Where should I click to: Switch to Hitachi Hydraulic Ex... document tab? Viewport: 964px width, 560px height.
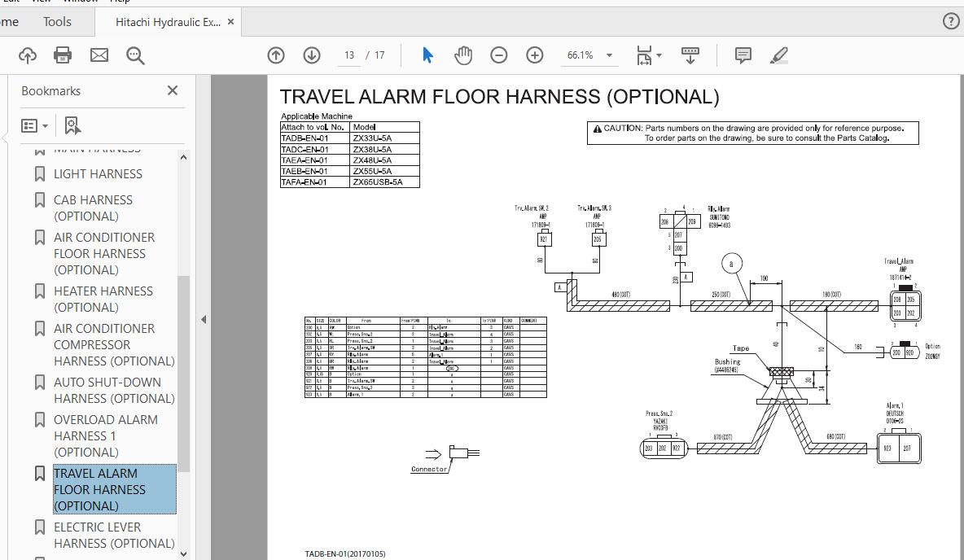[x=168, y=22]
